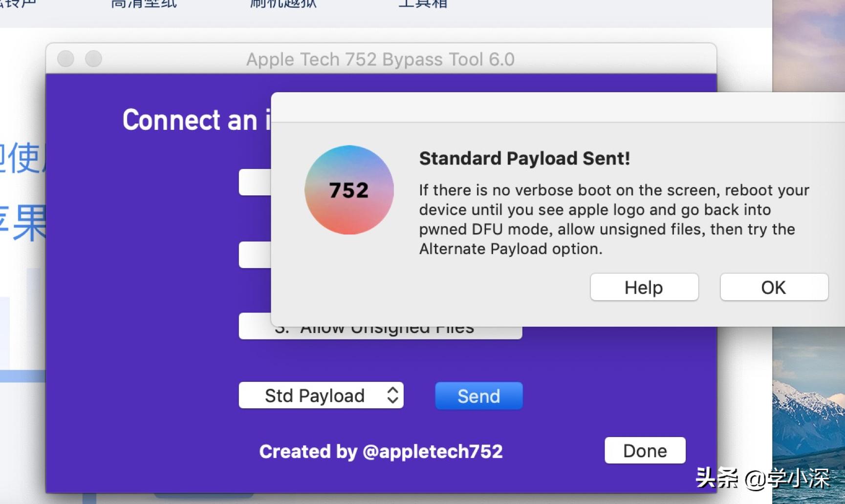Select the 工具箱 tab
Screen dimensions: 845x504
(423, 5)
